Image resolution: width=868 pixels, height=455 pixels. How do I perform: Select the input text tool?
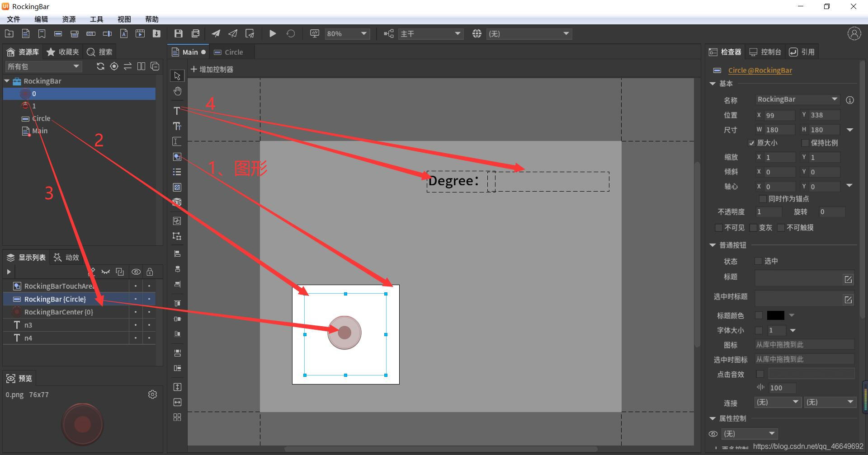[x=177, y=141]
